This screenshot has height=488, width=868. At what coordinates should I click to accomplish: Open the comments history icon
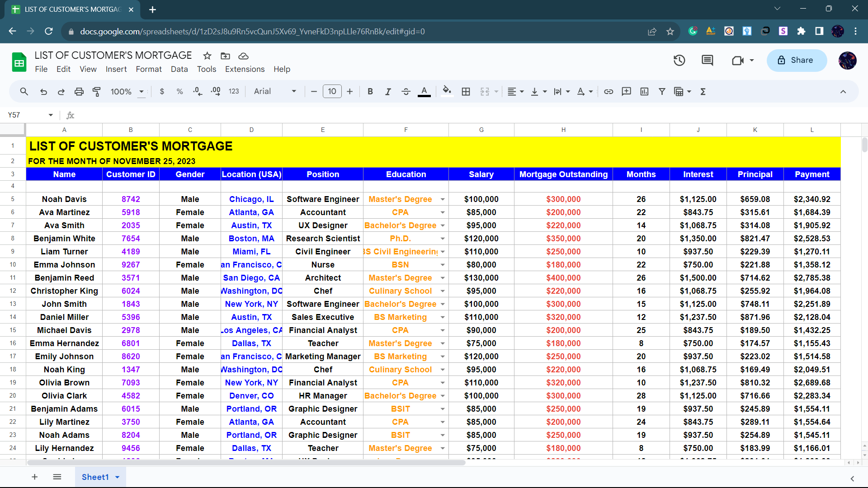[x=707, y=60]
